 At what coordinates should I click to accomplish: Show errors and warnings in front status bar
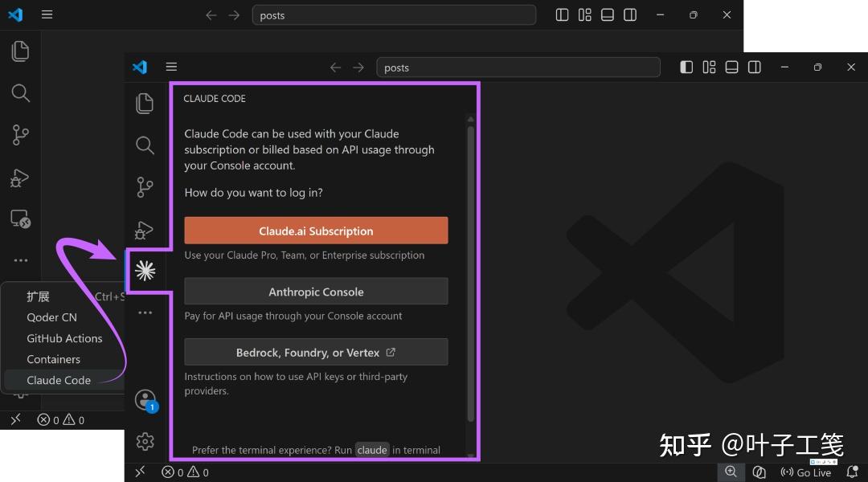click(x=185, y=472)
